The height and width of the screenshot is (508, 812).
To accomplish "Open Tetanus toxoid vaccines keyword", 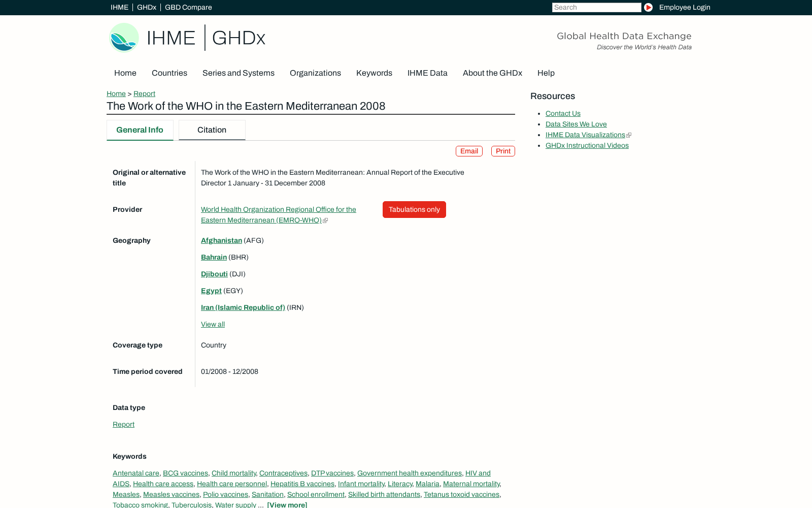I will click(461, 494).
